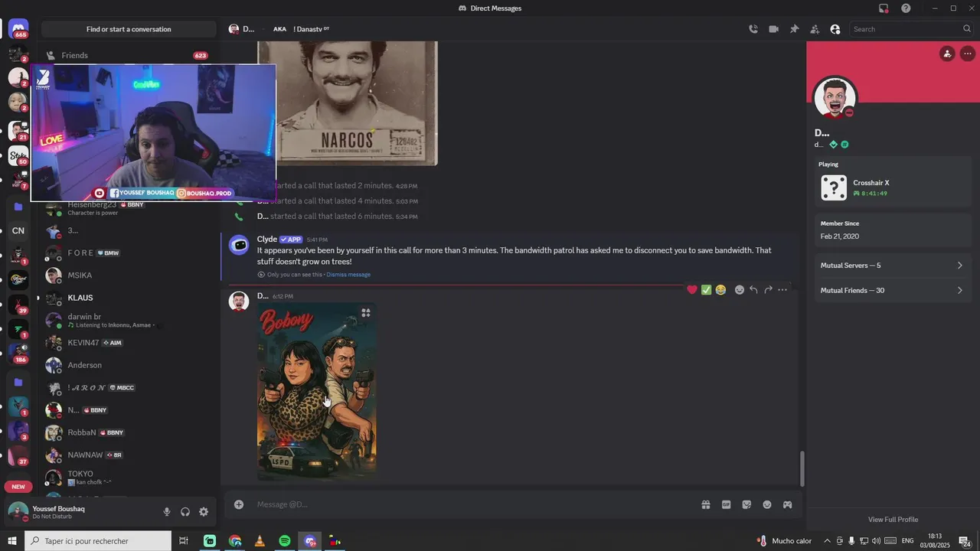Click the NEW mentions indicator

18,487
